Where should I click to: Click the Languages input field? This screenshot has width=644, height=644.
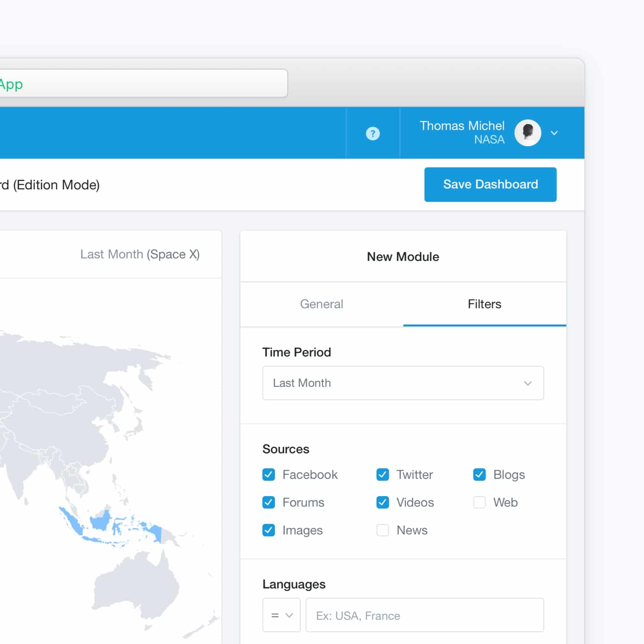point(425,615)
